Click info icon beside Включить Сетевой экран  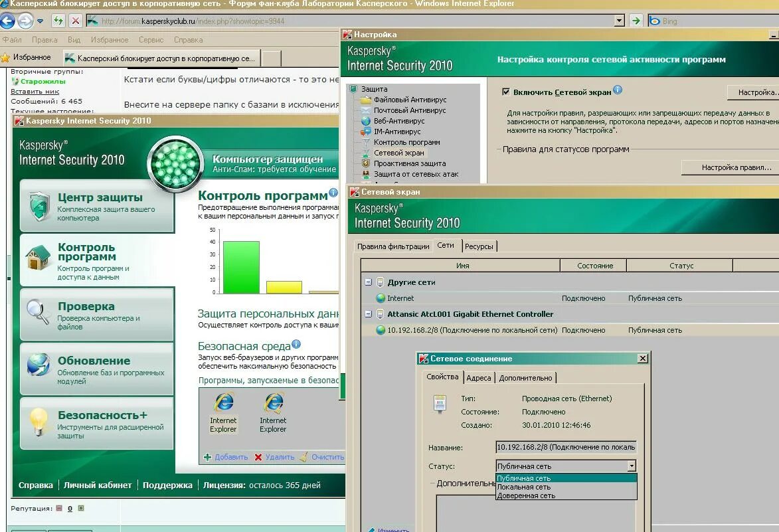[x=618, y=90]
